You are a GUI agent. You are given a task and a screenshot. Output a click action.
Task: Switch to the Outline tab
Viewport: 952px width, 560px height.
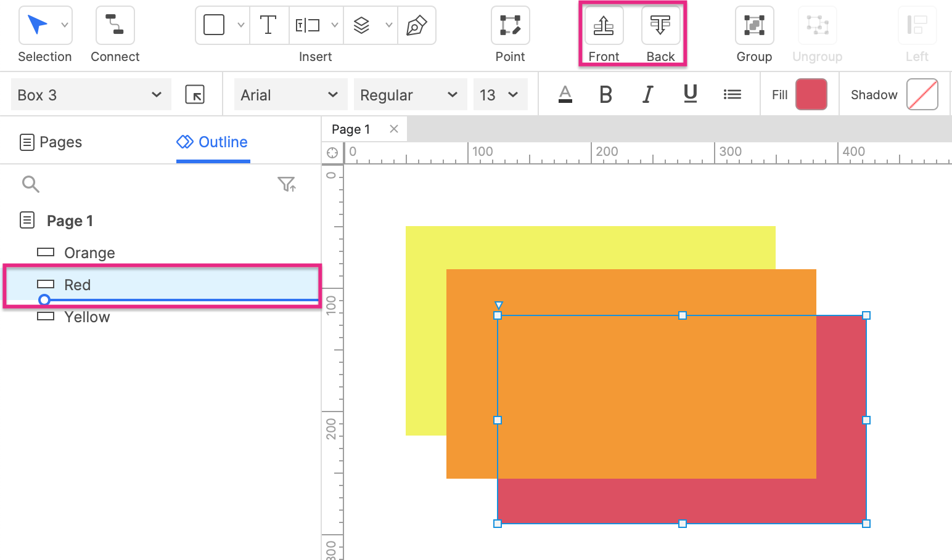[x=212, y=142]
